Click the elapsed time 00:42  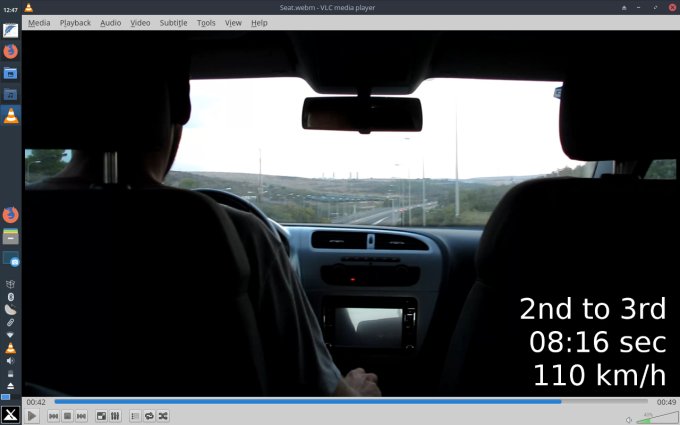36,402
